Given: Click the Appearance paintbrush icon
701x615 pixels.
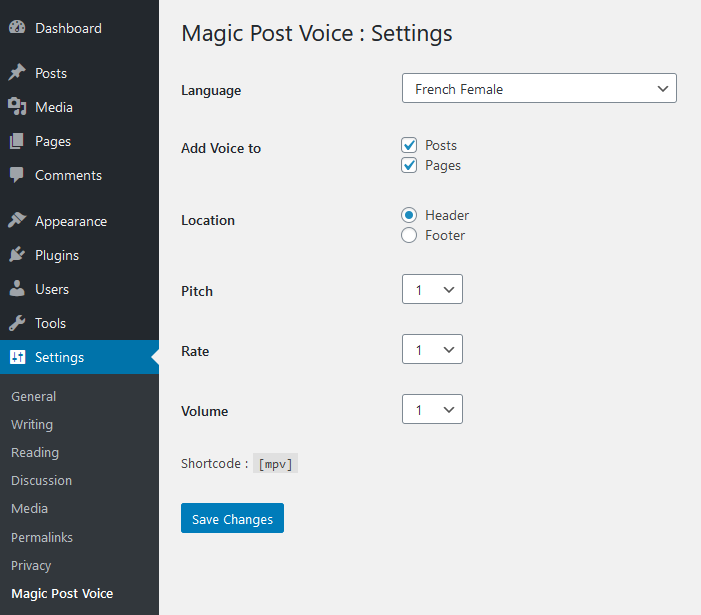Looking at the screenshot, I should coord(17,220).
